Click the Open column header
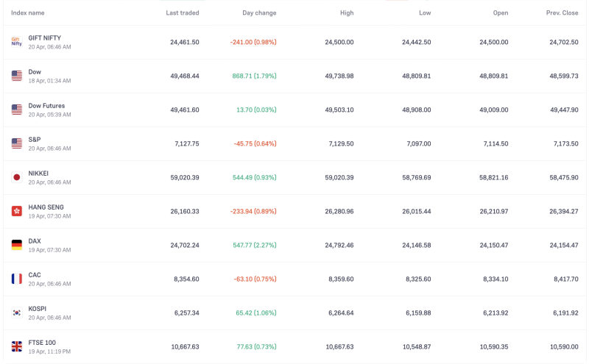 (x=501, y=13)
